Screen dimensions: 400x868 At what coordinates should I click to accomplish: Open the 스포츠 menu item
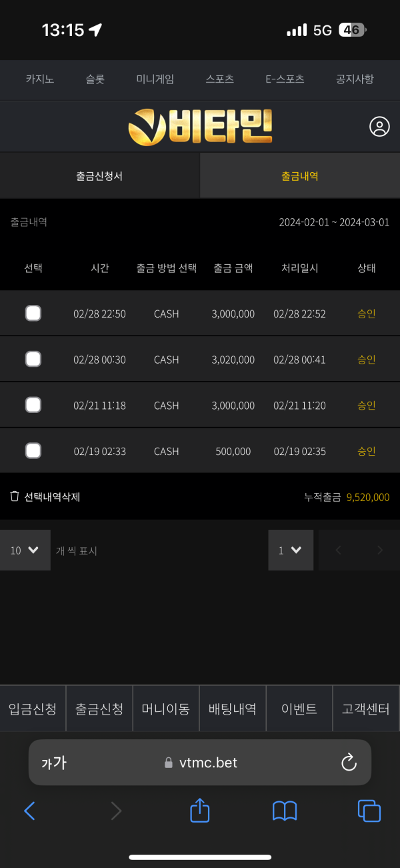220,79
